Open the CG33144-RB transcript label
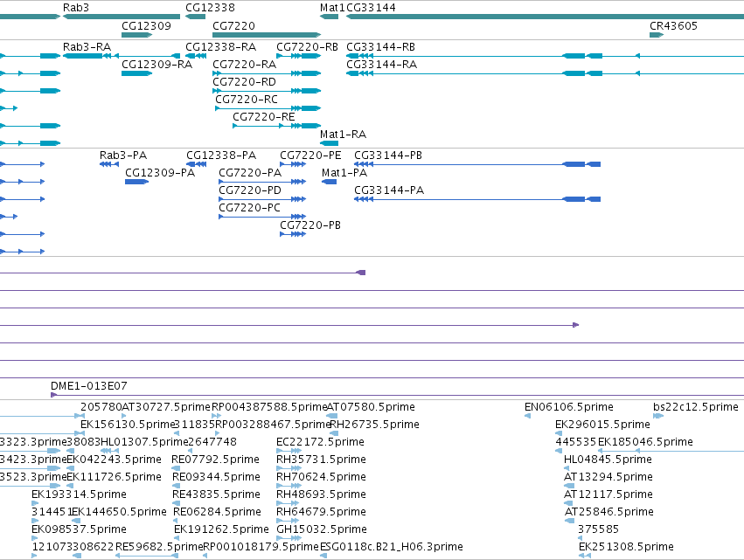The image size is (744, 560). (380, 47)
